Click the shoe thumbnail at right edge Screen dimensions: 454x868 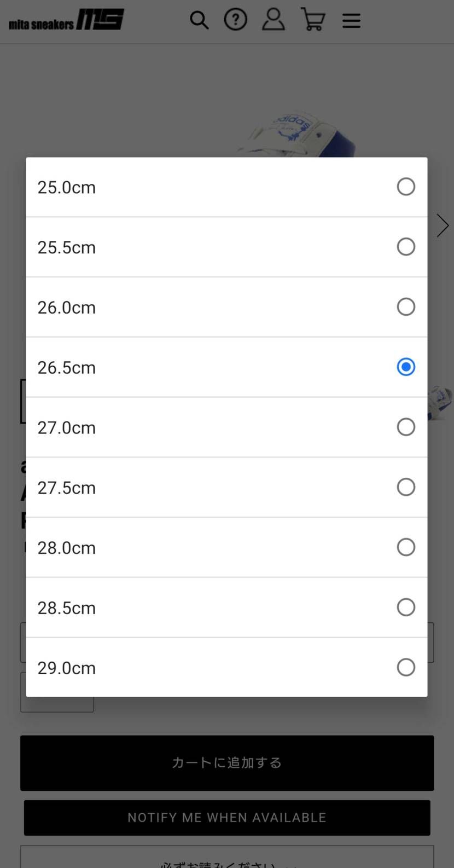point(441,402)
